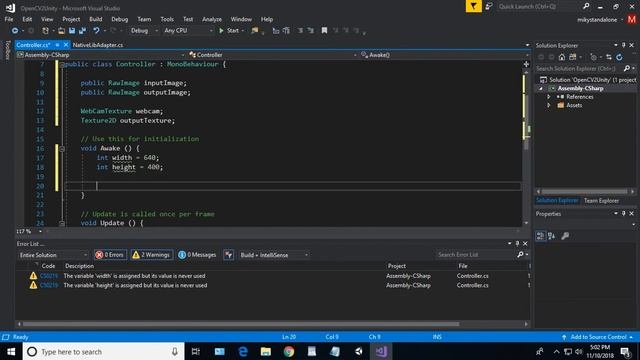Open the 117 % zoom level dropdown
This screenshot has height=360, width=640.
(40, 231)
